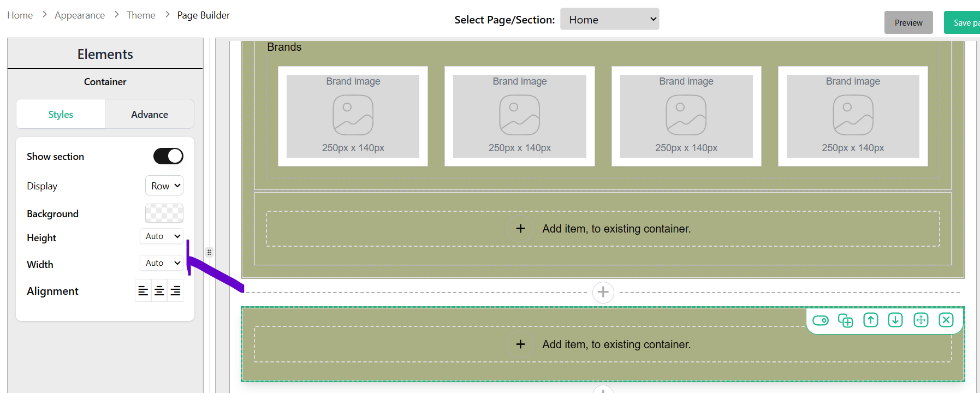Delete selected container with X icon
Screen dimensions: 980x393
tap(946, 320)
